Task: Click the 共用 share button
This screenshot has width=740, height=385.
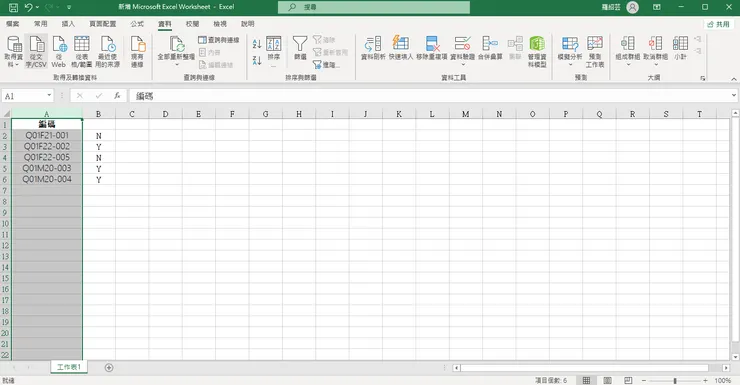Action: [x=719, y=24]
